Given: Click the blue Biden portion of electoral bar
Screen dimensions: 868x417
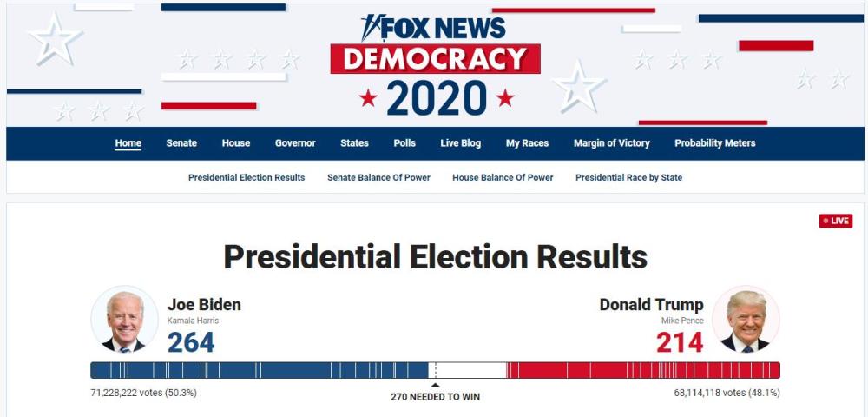Looking at the screenshot, I should tap(260, 370).
